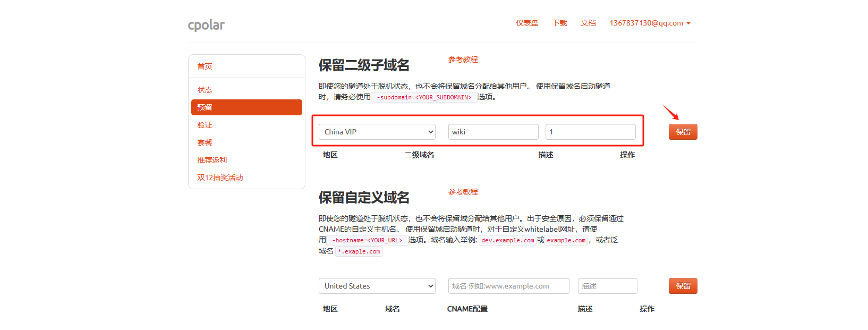Open the China VIP region dropdown

[x=377, y=132]
